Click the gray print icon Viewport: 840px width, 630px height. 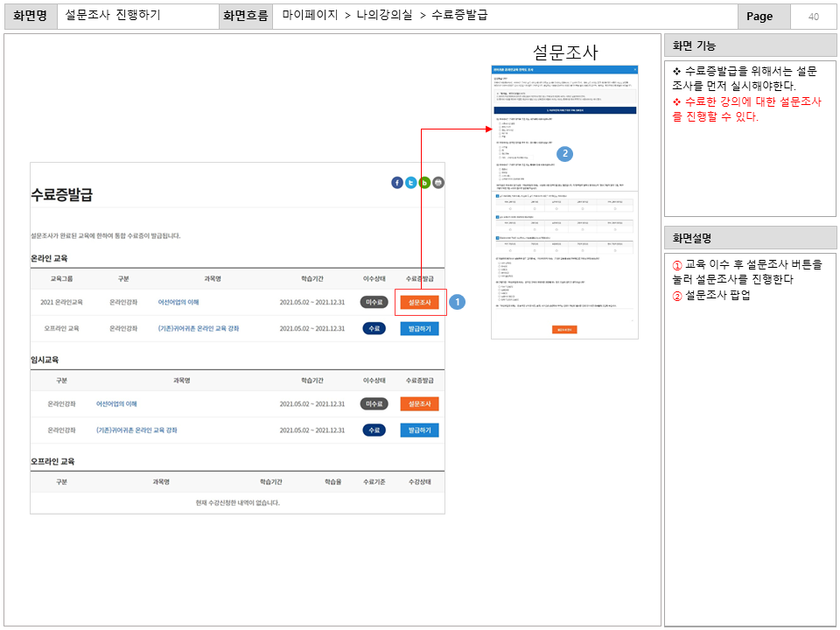click(438, 183)
